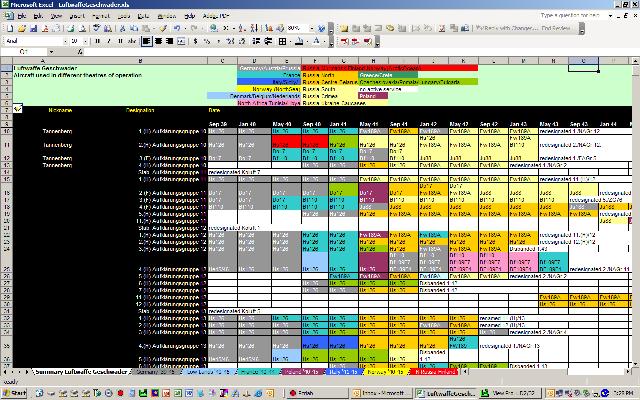
Task: Switch to the Norway sheet tab
Action: 386,372
